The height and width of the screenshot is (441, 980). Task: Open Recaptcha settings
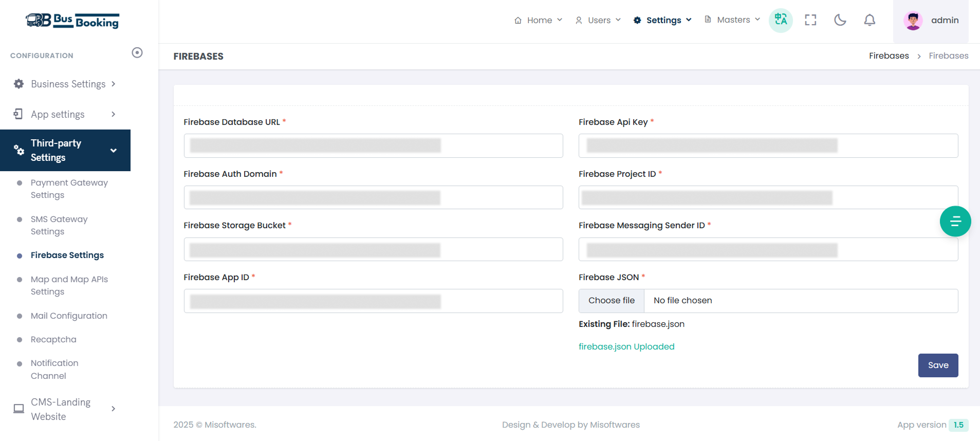(53, 339)
